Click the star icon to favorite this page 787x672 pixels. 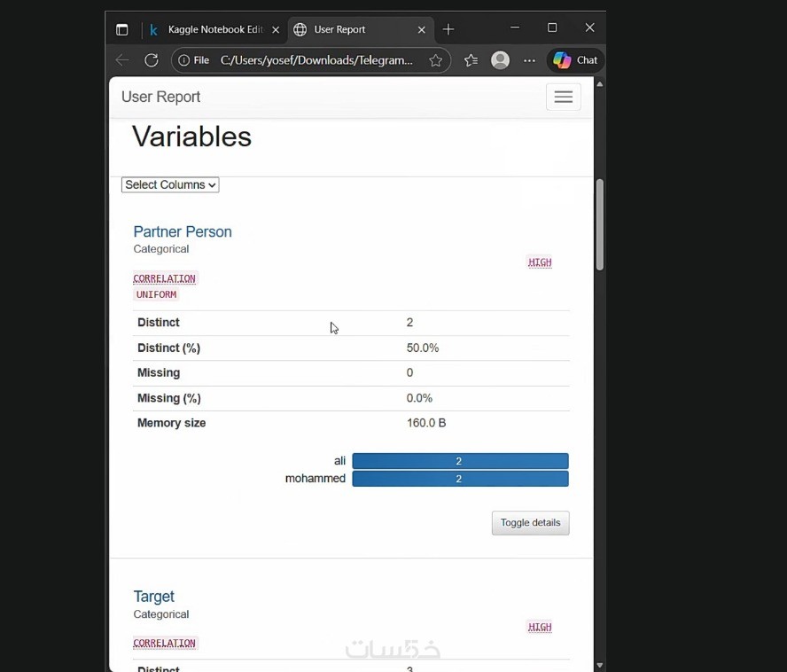[435, 60]
